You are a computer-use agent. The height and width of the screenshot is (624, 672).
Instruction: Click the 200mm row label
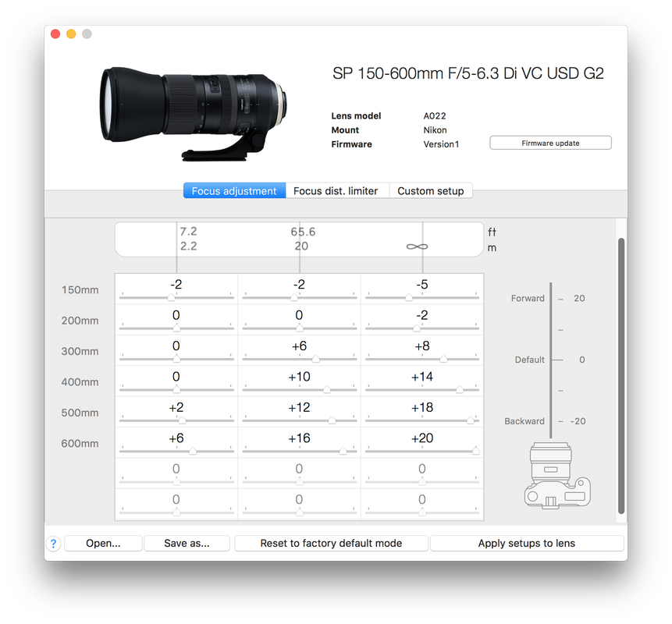click(80, 321)
